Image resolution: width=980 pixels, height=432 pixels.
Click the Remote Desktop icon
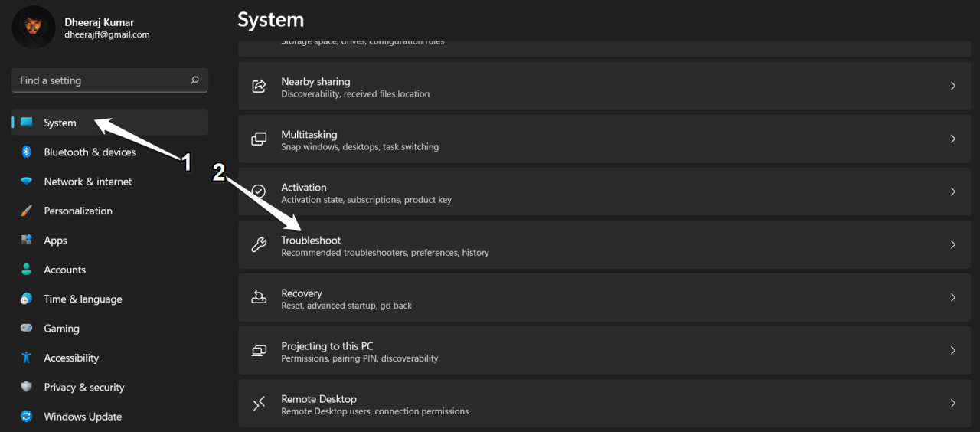coord(260,404)
